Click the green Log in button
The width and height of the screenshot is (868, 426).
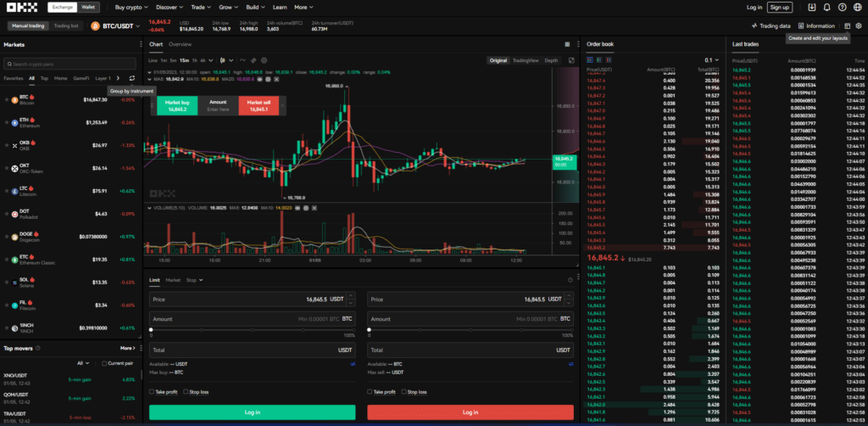[x=253, y=412]
